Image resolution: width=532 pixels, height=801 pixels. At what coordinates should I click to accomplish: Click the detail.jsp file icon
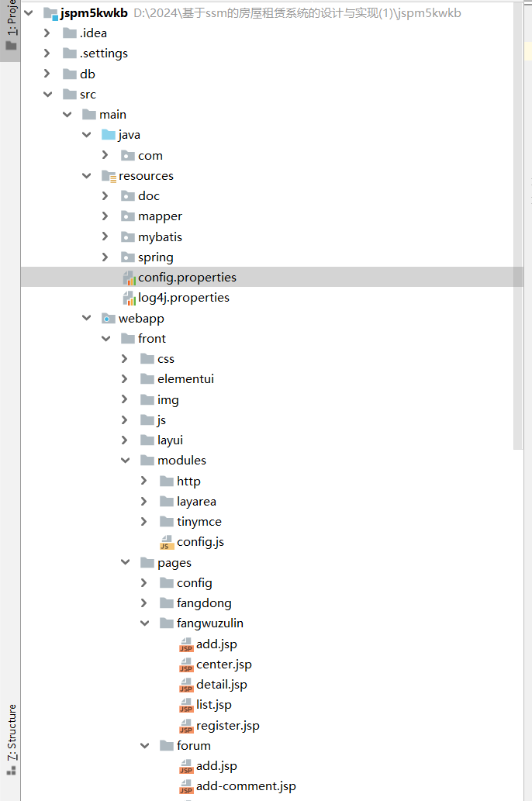pos(186,685)
